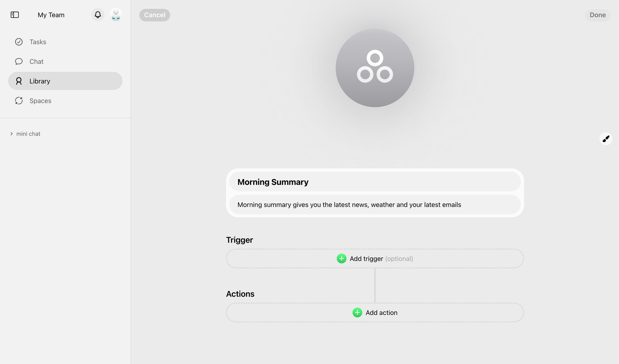Viewport: 619px width, 364px height.
Task: Click the large agent avatar circle
Action: tap(375, 68)
